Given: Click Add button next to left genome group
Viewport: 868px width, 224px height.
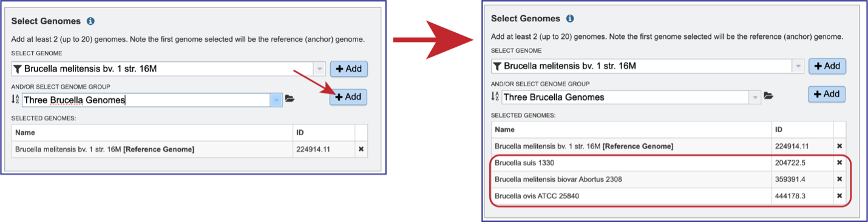Looking at the screenshot, I should tap(348, 97).
